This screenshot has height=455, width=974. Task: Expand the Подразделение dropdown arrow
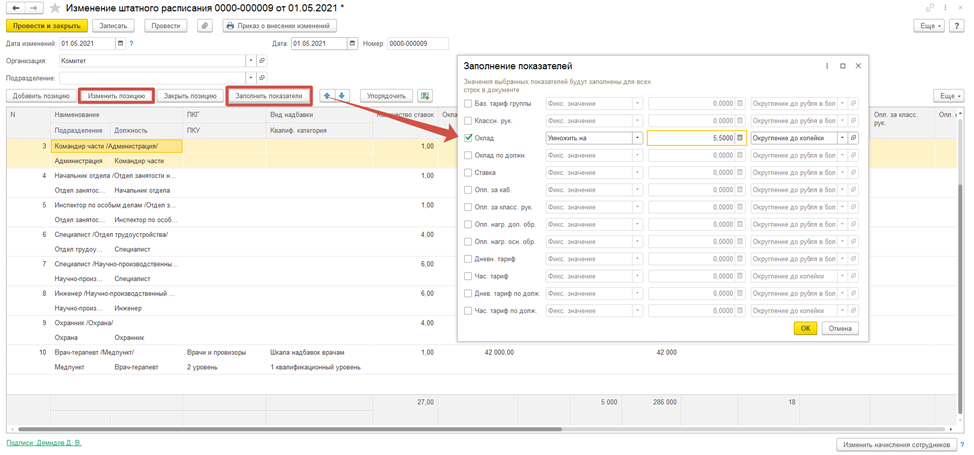[251, 78]
